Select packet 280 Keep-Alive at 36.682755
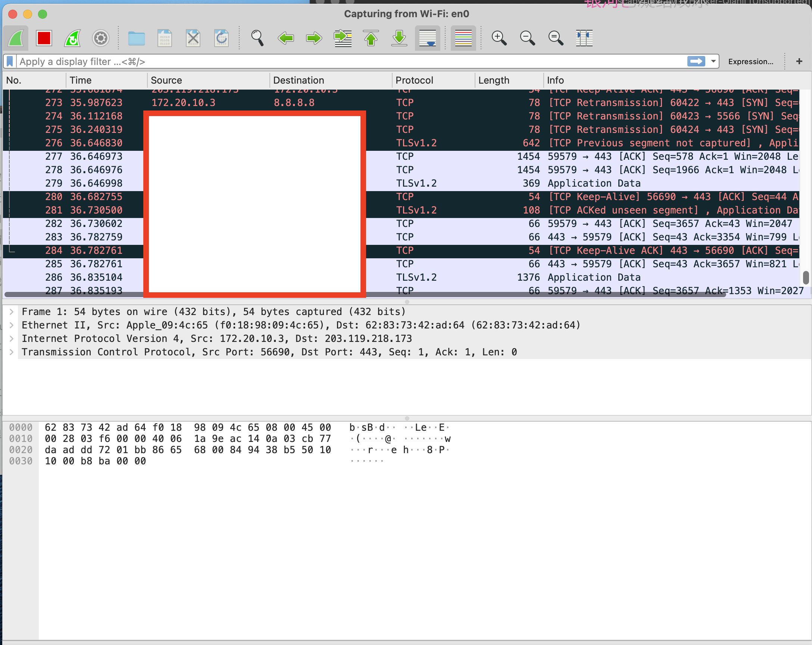The height and width of the screenshot is (645, 812). (401, 197)
